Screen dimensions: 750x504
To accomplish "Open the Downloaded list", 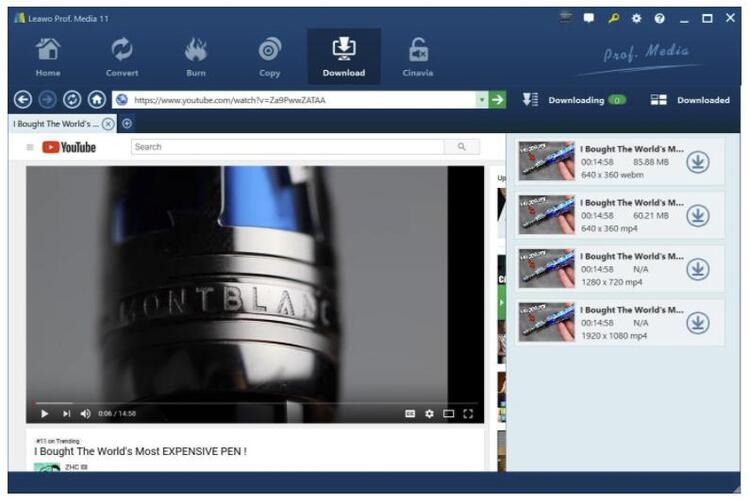I will [690, 100].
